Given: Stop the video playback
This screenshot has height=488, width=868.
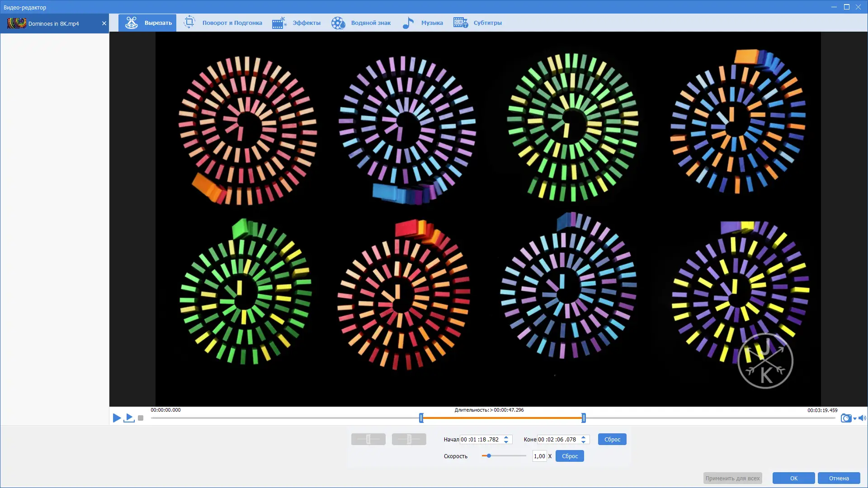Looking at the screenshot, I should click(x=141, y=418).
